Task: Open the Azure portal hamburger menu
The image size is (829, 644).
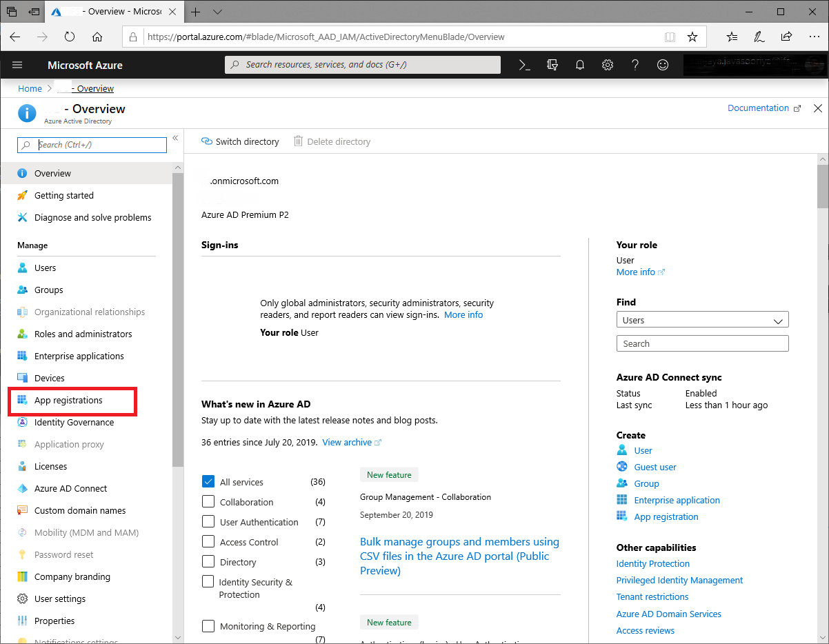Action: click(x=17, y=65)
